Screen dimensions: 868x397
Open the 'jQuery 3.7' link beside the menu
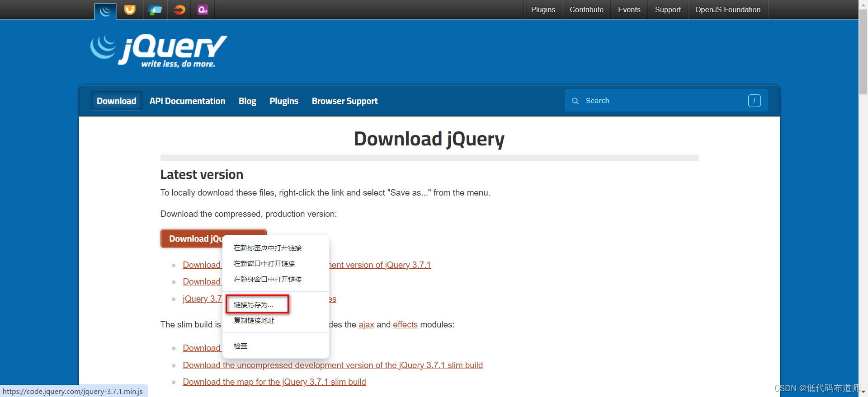202,299
